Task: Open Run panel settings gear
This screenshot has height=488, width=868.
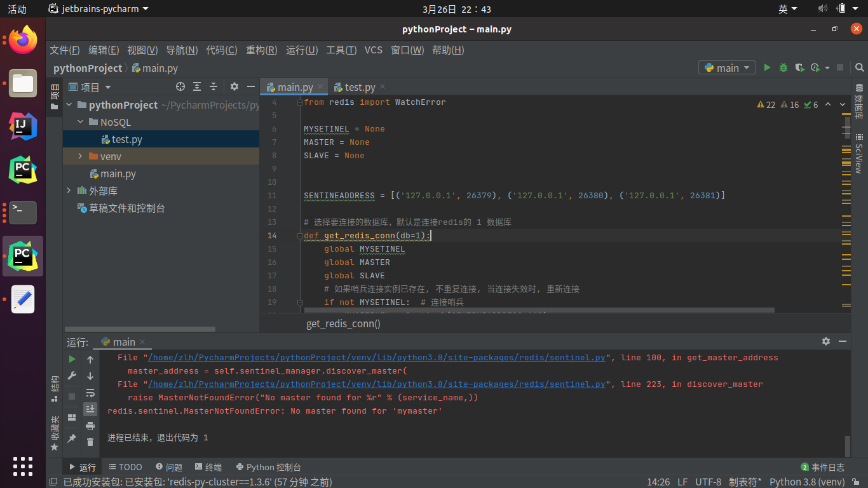Action: (825, 341)
